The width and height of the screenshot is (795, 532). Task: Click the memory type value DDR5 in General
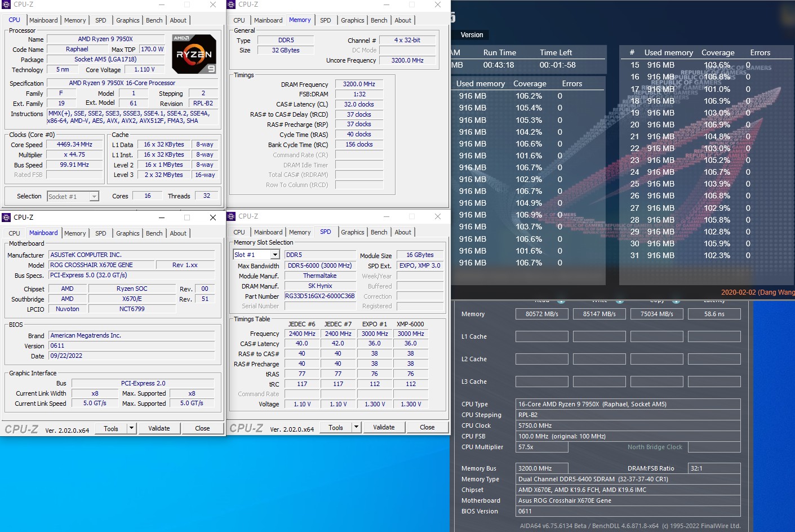click(286, 41)
